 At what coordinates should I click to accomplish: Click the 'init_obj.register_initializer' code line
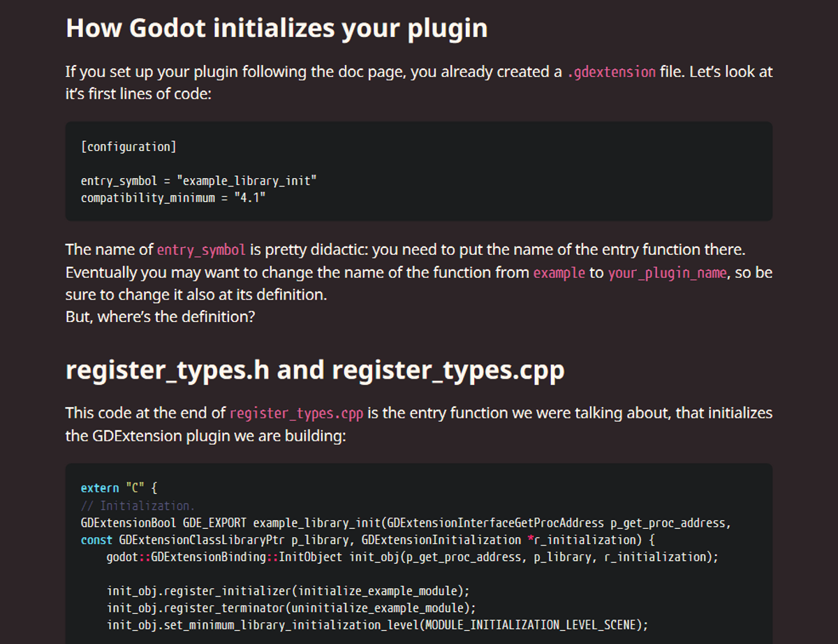(288, 591)
